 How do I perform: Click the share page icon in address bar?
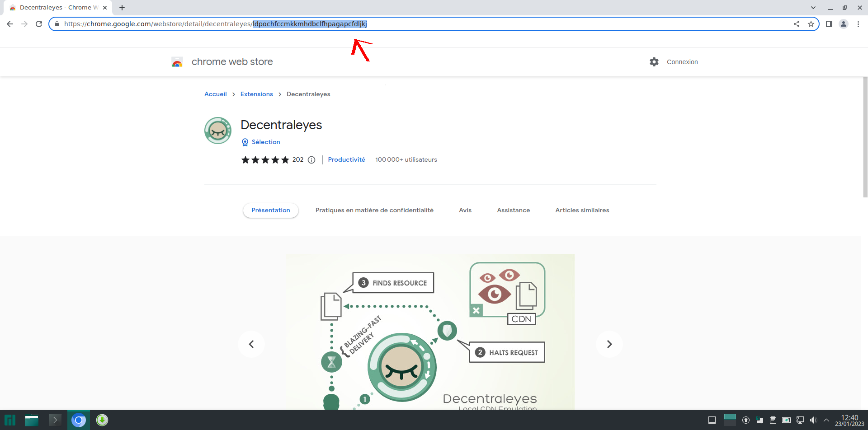pyautogui.click(x=797, y=24)
